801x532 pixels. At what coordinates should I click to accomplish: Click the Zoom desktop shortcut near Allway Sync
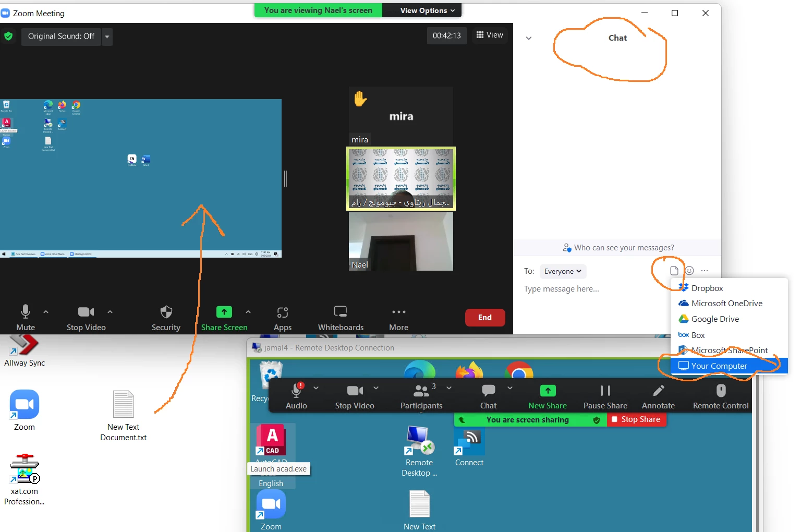click(x=24, y=410)
